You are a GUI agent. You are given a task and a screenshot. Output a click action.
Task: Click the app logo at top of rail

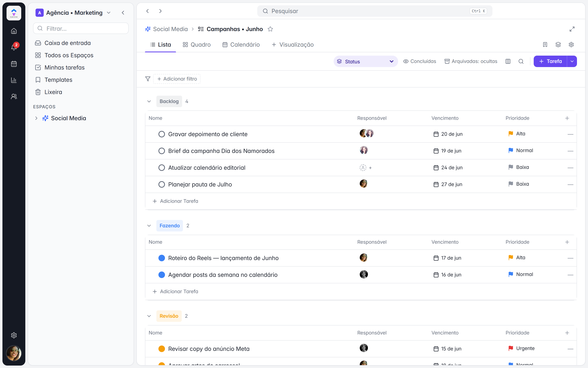(x=14, y=13)
